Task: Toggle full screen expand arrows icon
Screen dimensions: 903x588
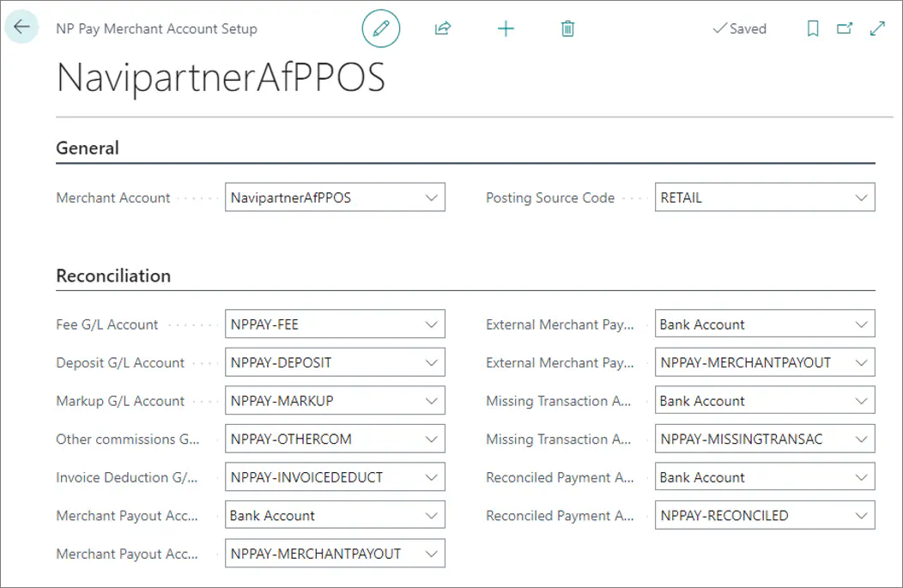Action: 877,28
